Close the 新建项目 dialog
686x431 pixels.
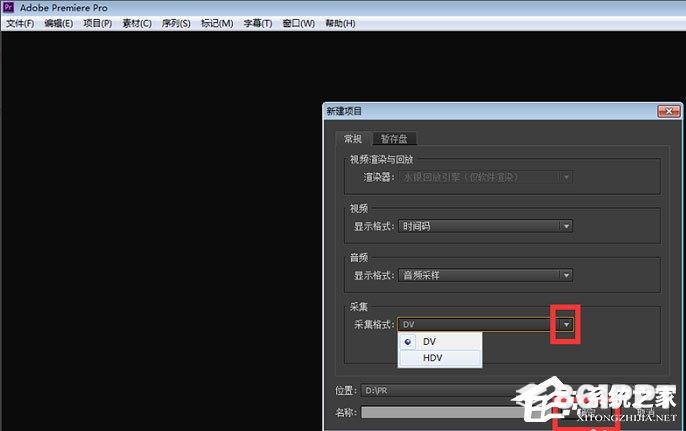669,111
